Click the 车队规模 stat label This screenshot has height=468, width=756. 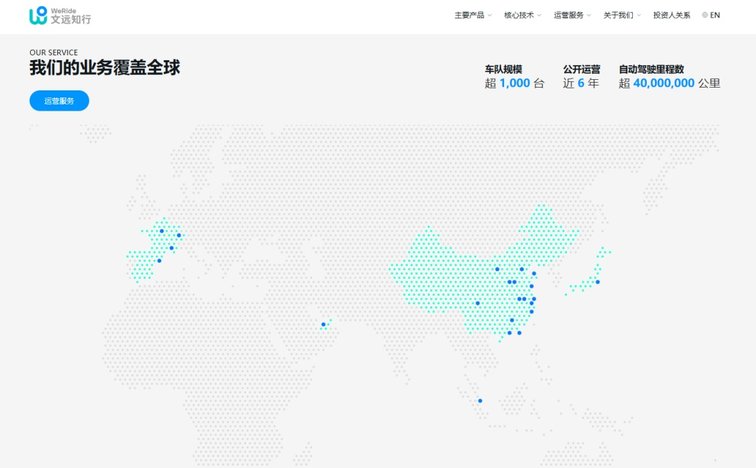click(503, 69)
